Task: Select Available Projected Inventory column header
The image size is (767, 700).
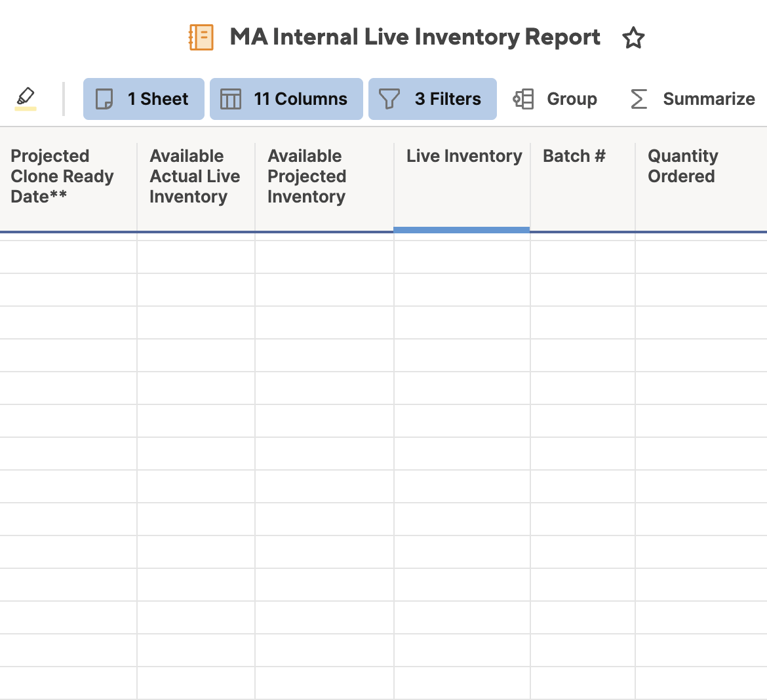Action: tap(306, 176)
